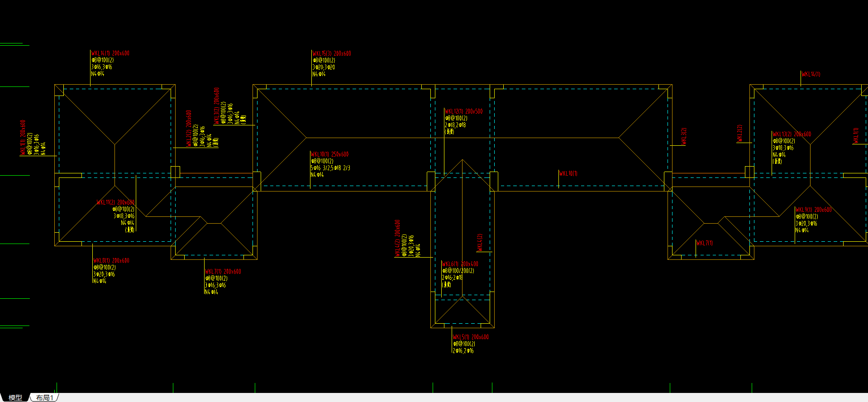Select the vertical WKL4(2) 200x600 label
The height and width of the screenshot is (402, 868).
pos(397,239)
